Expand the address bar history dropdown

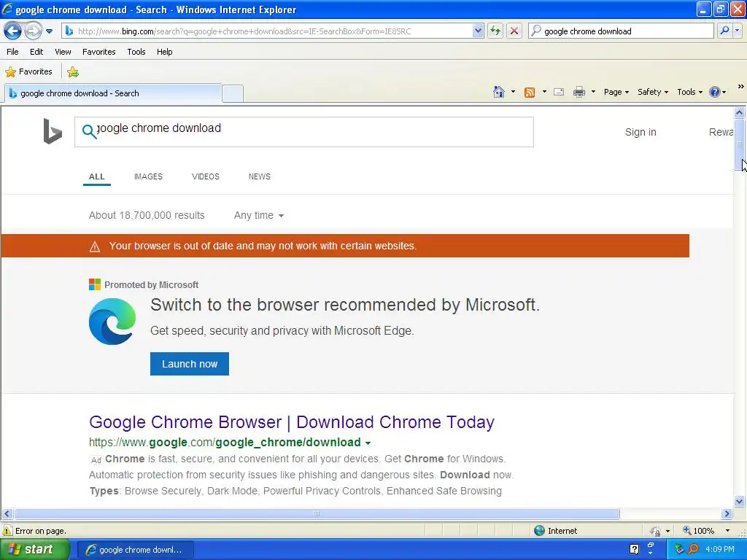click(478, 31)
